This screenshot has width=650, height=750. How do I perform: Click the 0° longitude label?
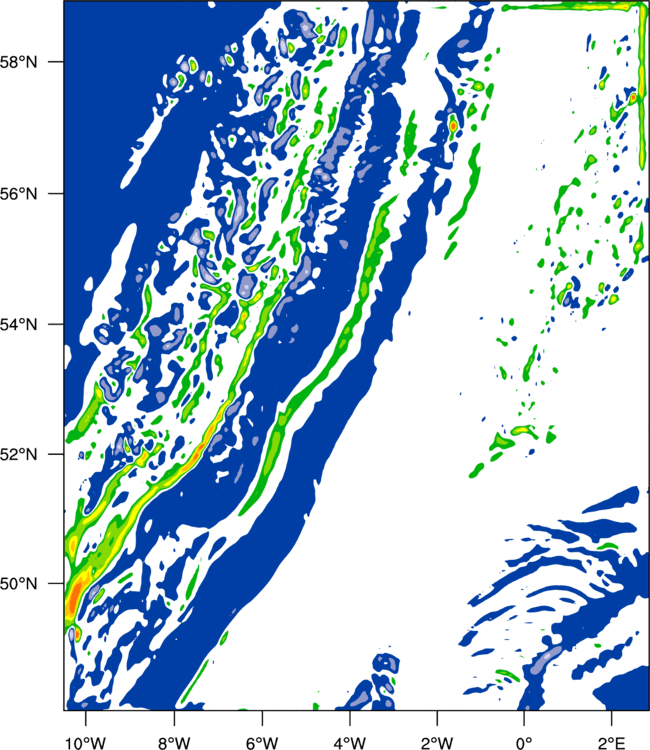[524, 742]
